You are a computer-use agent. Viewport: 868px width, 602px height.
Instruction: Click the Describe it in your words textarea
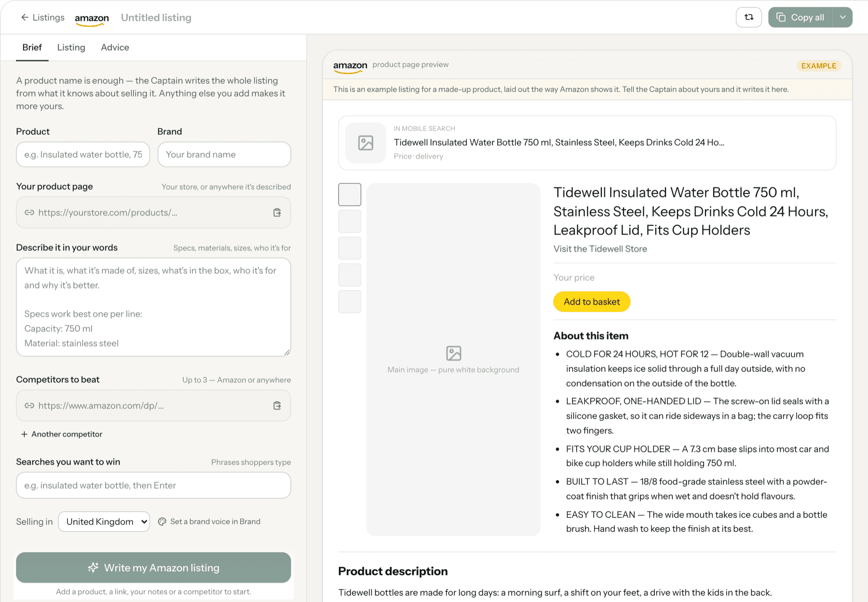click(153, 307)
